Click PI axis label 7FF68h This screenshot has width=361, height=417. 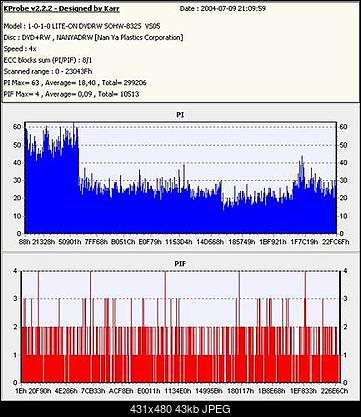pyautogui.click(x=97, y=241)
